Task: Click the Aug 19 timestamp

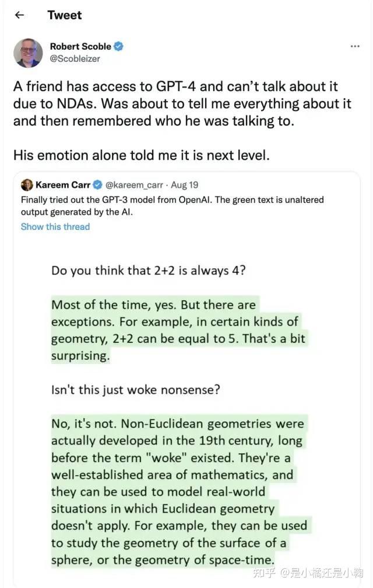Action: (185, 185)
